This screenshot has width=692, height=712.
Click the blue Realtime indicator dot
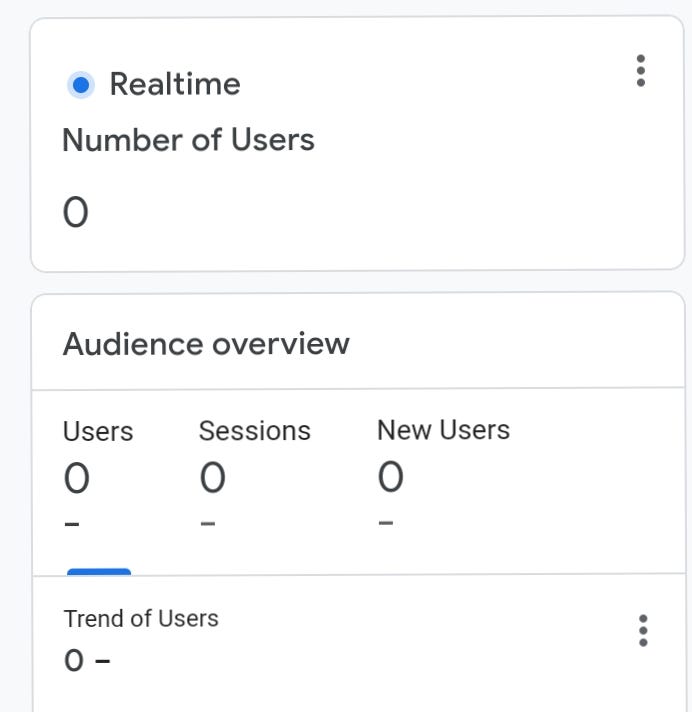(x=81, y=85)
